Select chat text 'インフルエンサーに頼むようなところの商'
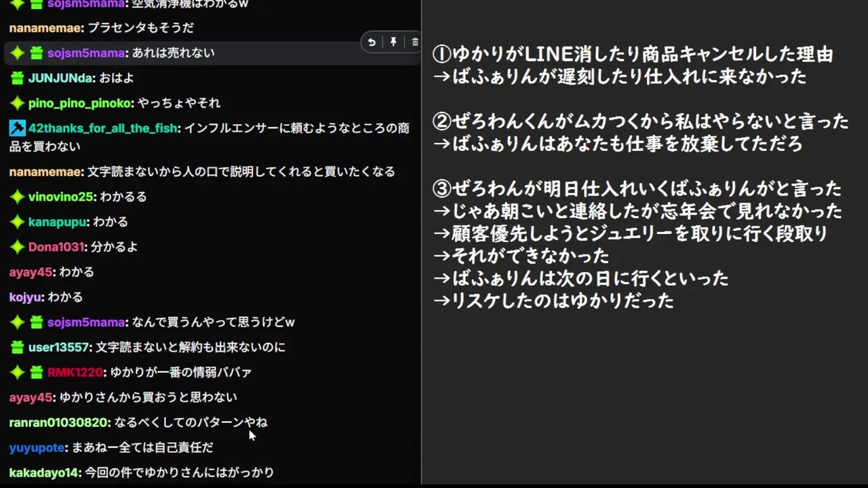This screenshot has width=868, height=488. (x=297, y=128)
